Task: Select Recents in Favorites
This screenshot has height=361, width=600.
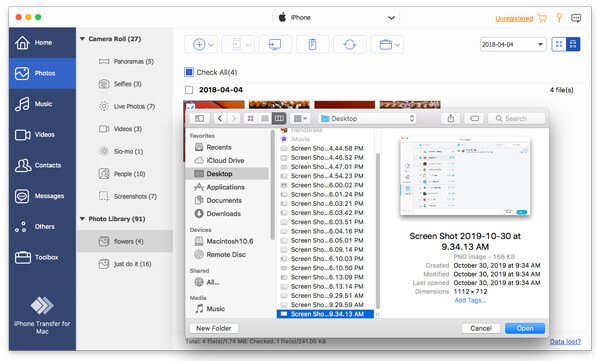Action: (228, 147)
